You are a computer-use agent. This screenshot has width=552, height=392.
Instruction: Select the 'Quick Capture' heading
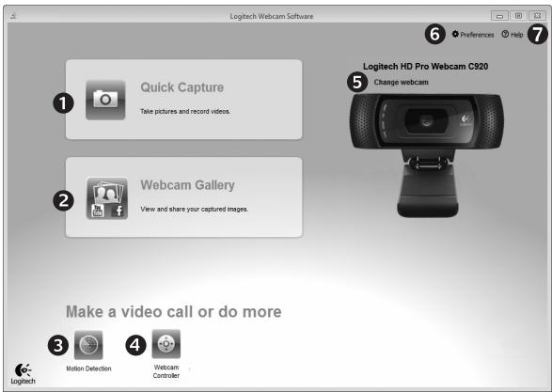(x=182, y=87)
